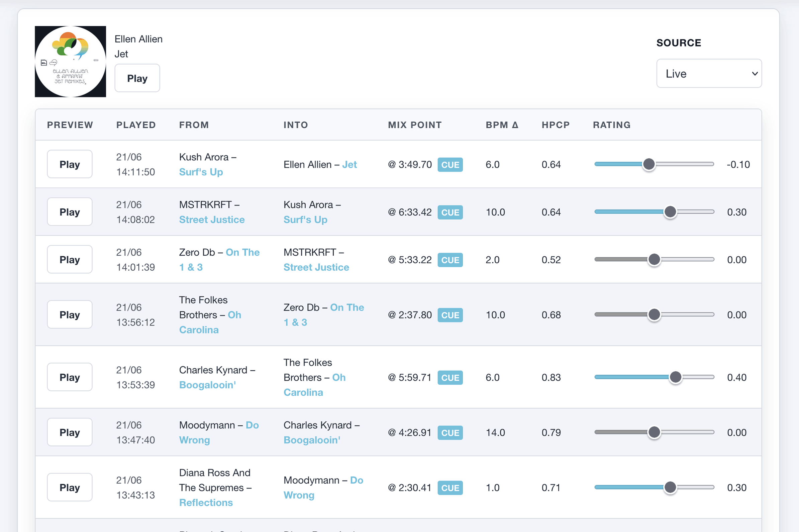799x532 pixels.
Task: Click CUE badge at mix point 4:26.91
Action: 450,433
